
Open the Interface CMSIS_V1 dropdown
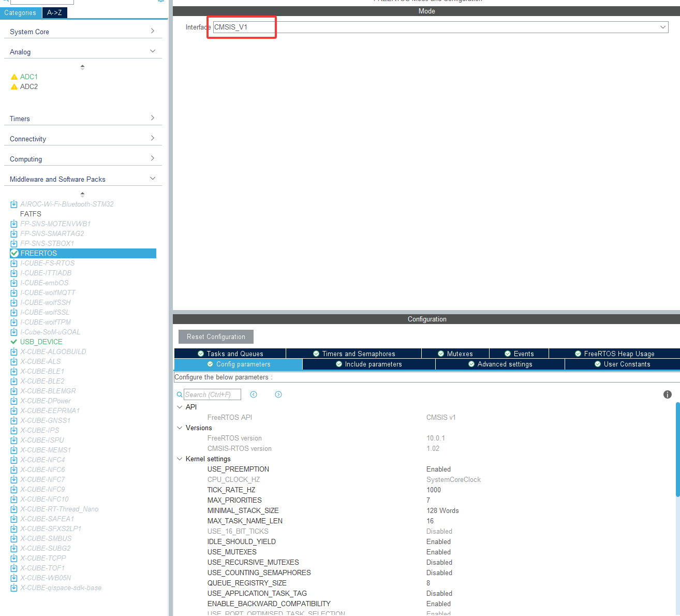pyautogui.click(x=662, y=27)
